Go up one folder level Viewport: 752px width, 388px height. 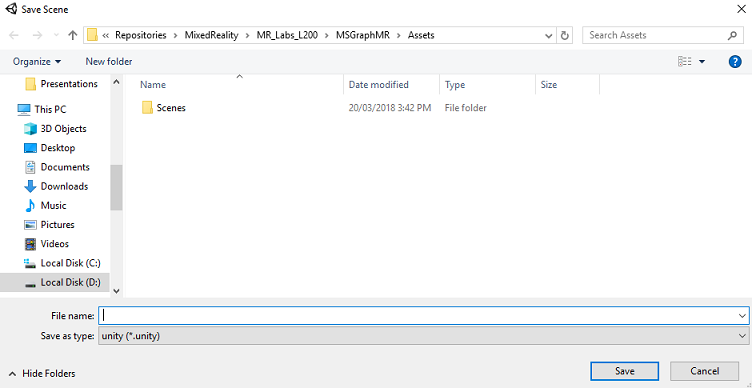click(x=72, y=35)
